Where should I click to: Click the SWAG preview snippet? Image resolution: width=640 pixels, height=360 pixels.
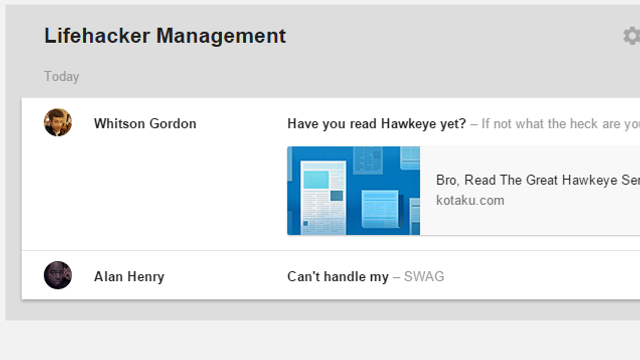[424, 276]
